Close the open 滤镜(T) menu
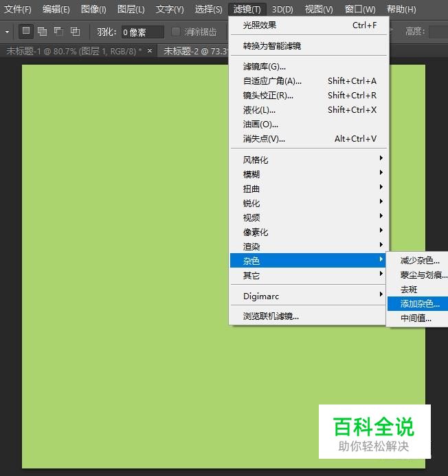 (247, 10)
